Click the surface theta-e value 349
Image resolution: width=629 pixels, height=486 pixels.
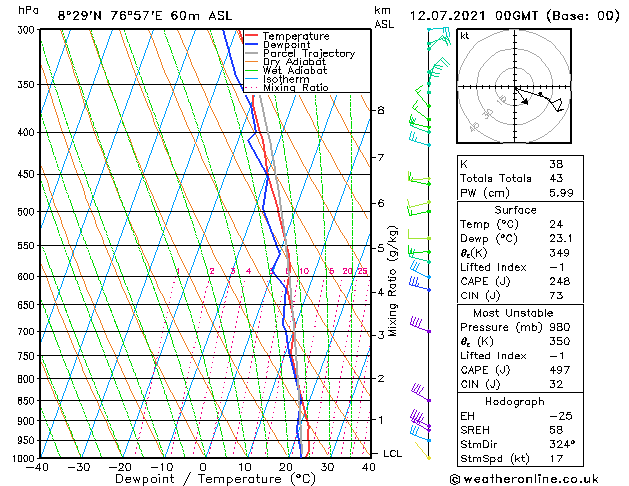click(x=560, y=253)
